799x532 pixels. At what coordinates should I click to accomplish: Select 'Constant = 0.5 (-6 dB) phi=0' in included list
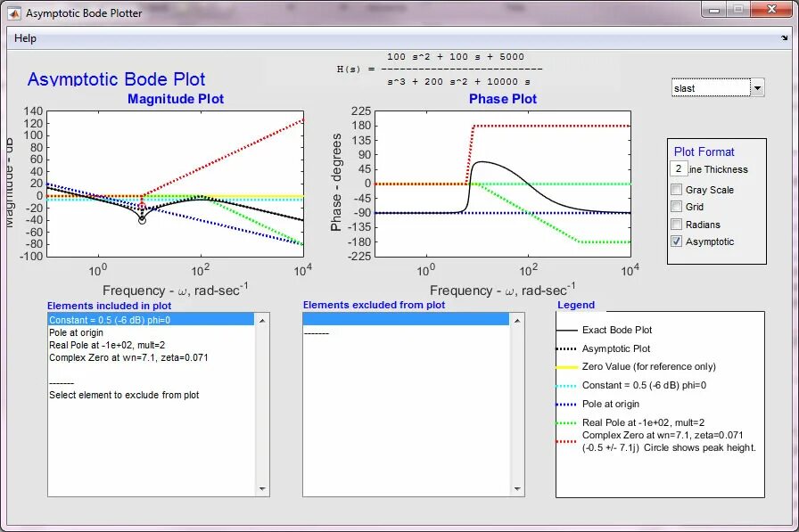point(151,320)
